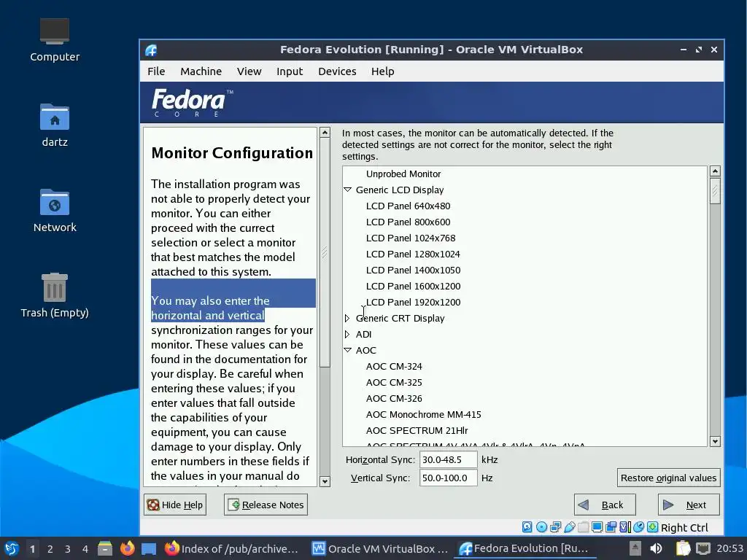This screenshot has height=560, width=747.
Task: Select LCD Panel 1280x1024
Action: 413,254
